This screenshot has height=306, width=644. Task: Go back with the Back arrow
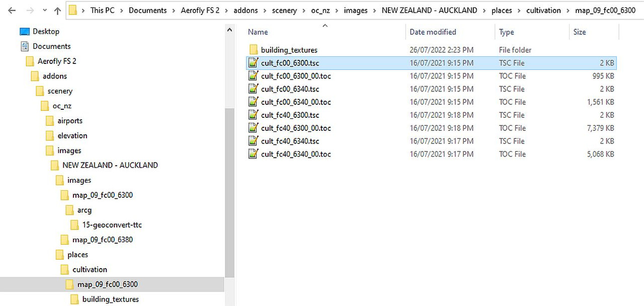(12, 10)
